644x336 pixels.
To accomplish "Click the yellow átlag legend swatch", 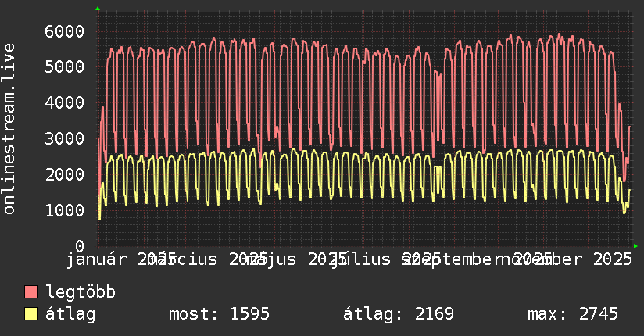I will pos(30,313).
